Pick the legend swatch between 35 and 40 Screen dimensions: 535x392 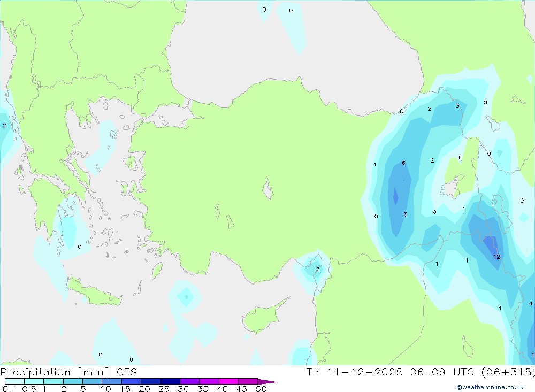209,381
